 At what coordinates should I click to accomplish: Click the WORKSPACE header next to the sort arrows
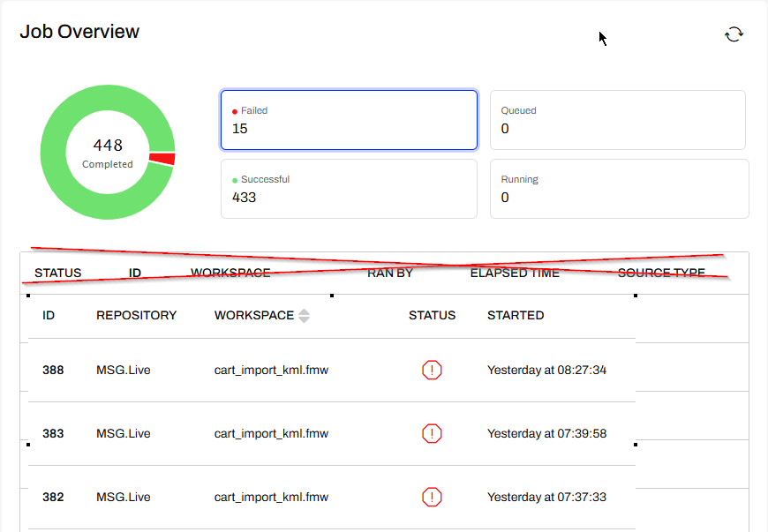tap(253, 315)
